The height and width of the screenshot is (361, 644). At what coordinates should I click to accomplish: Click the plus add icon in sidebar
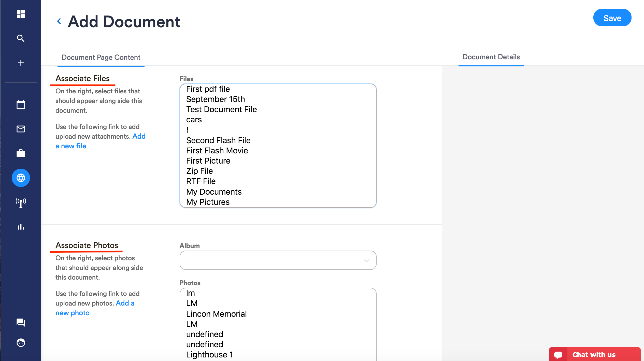tap(21, 63)
